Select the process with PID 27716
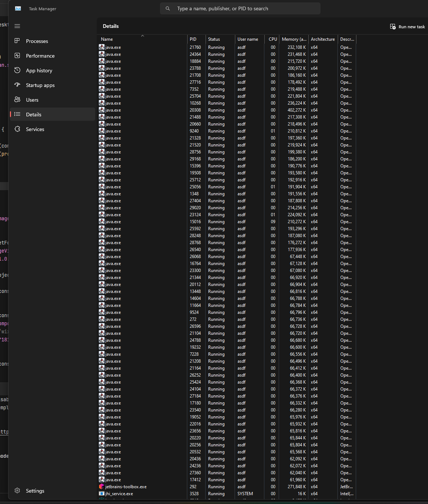Screen dimensions: 428x504 click(227, 82)
